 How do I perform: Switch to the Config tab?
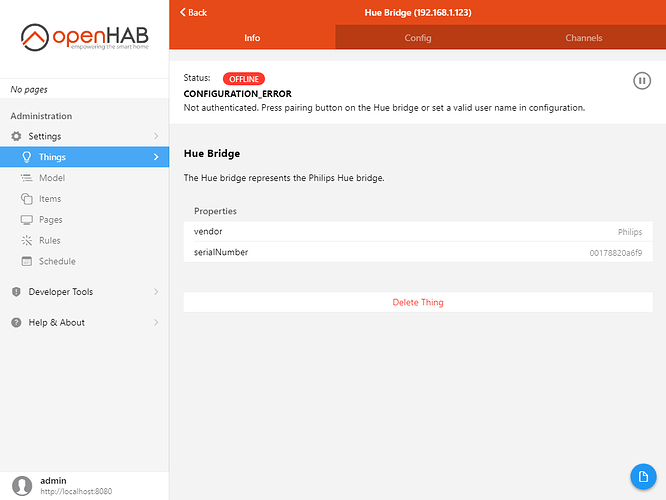pos(418,38)
